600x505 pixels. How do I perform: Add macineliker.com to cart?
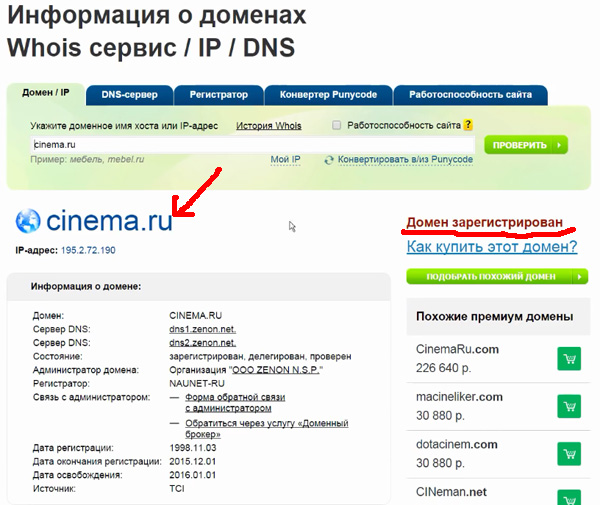569,406
